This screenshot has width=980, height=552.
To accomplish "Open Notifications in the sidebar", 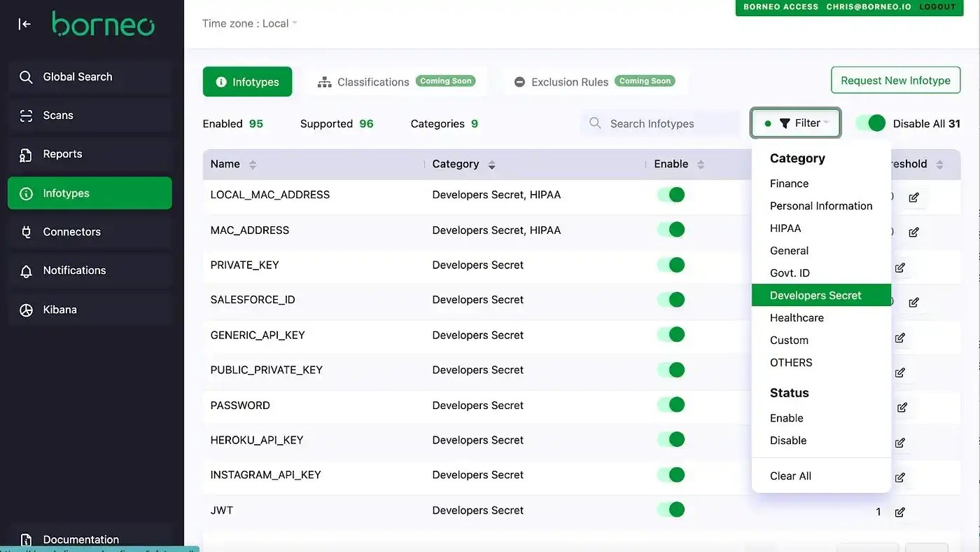I will [x=90, y=270].
